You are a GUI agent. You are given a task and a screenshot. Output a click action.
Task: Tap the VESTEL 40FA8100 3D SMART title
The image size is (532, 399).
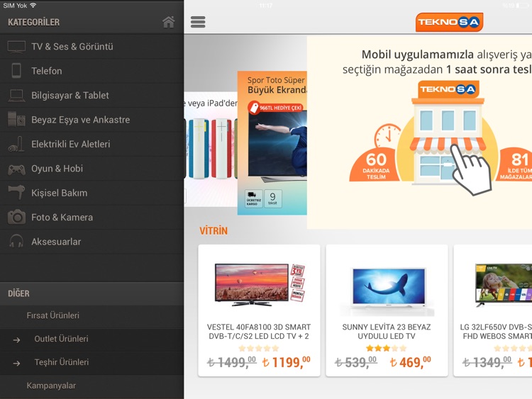pyautogui.click(x=259, y=332)
